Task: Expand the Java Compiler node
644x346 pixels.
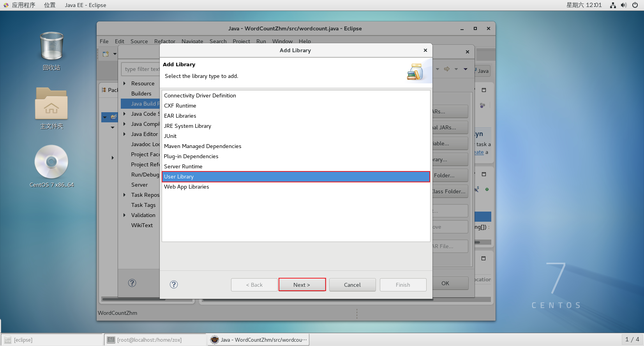Action: pyautogui.click(x=125, y=124)
